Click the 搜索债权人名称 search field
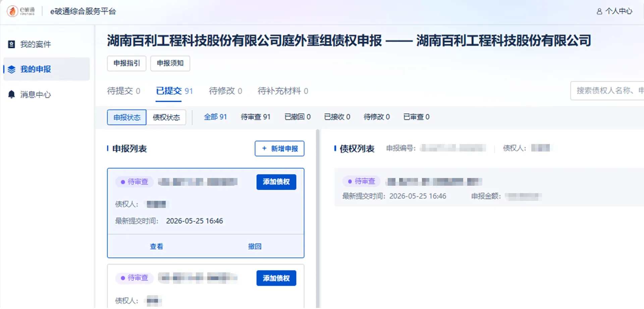Image resolution: width=644 pixels, height=309 pixels. pos(607,91)
